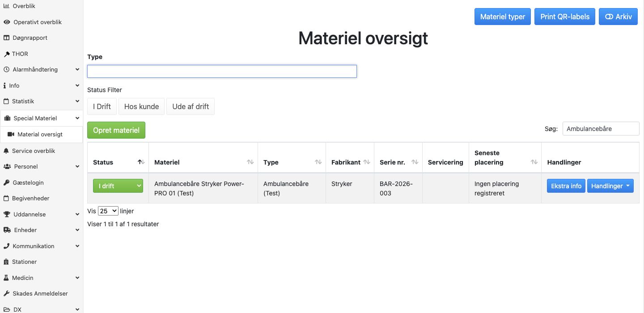Click the Special Materiel suitcase icon

point(8,118)
